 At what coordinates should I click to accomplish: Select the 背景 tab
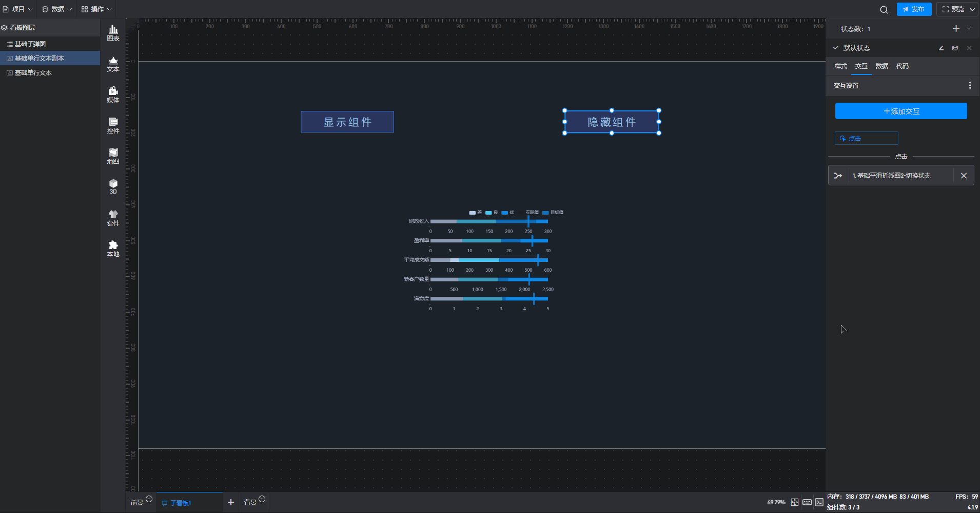pyautogui.click(x=250, y=503)
